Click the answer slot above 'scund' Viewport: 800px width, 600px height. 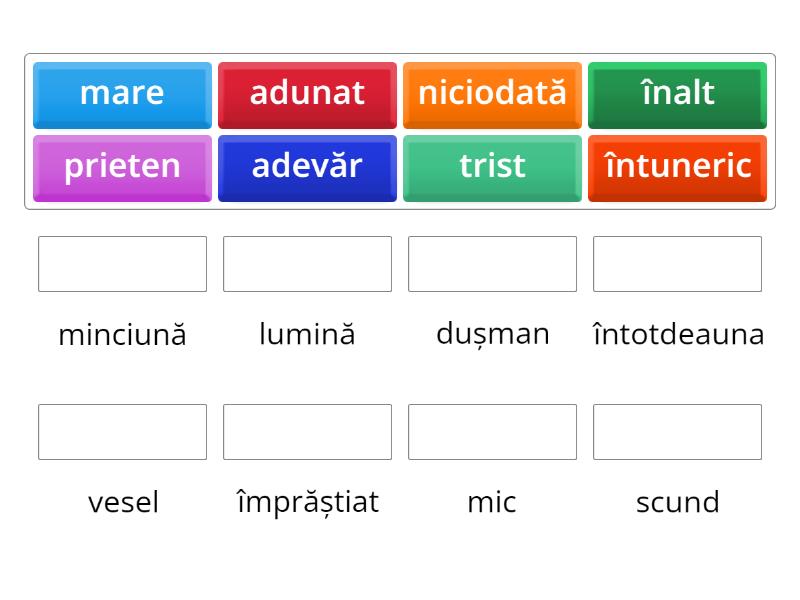pyautogui.click(x=677, y=432)
